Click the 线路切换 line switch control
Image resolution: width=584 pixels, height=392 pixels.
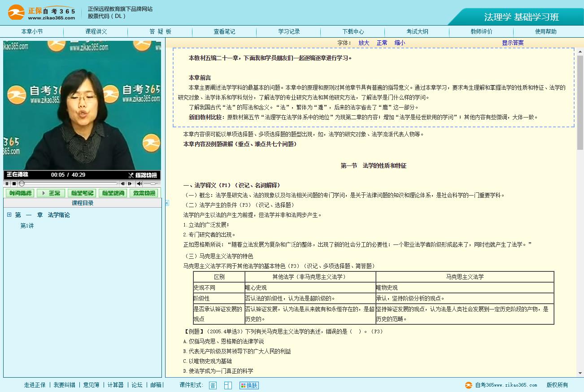pos(143,175)
